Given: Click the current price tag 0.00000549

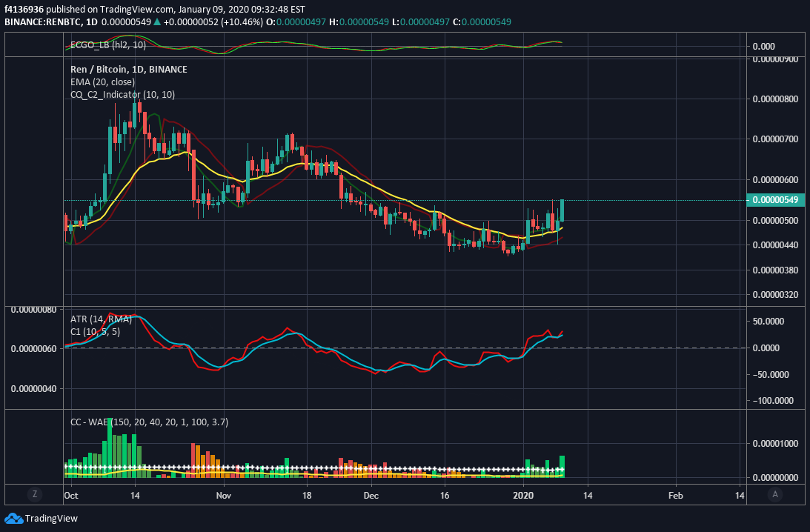Looking at the screenshot, I should tap(775, 200).
